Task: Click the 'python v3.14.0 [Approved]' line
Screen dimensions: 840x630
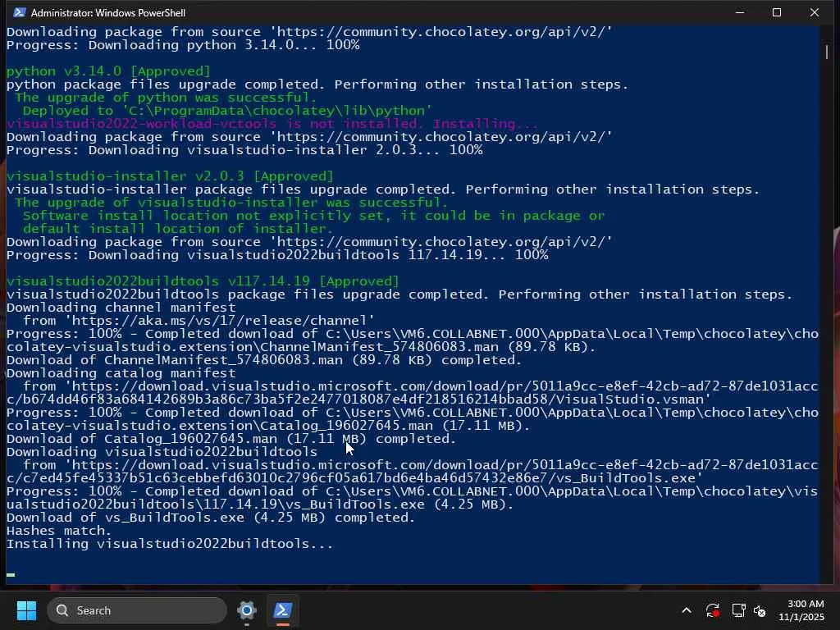Action: (108, 71)
